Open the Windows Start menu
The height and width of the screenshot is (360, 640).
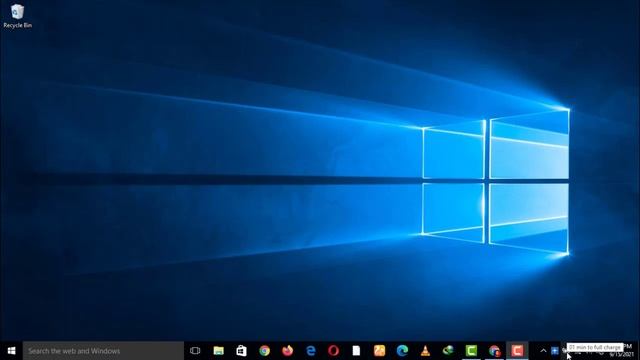(x=11, y=351)
